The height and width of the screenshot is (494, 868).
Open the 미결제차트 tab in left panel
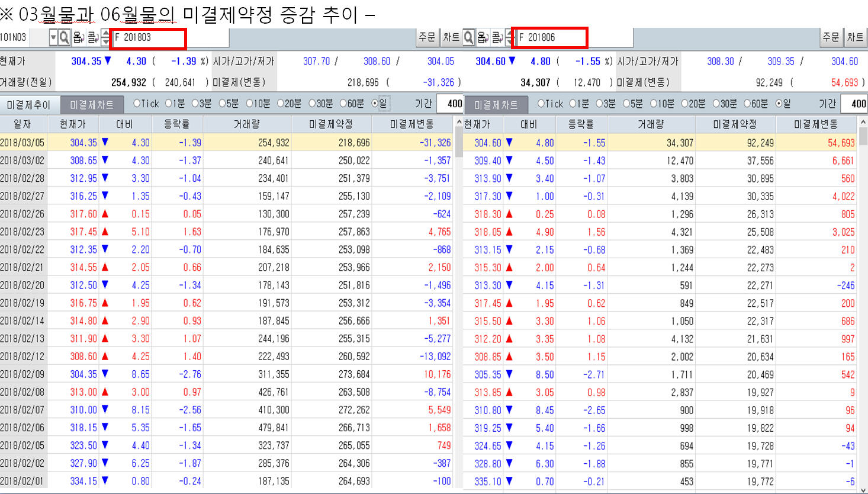coord(92,105)
